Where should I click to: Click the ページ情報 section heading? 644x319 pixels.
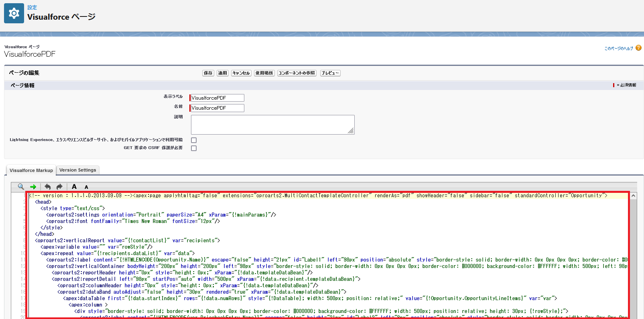click(22, 86)
